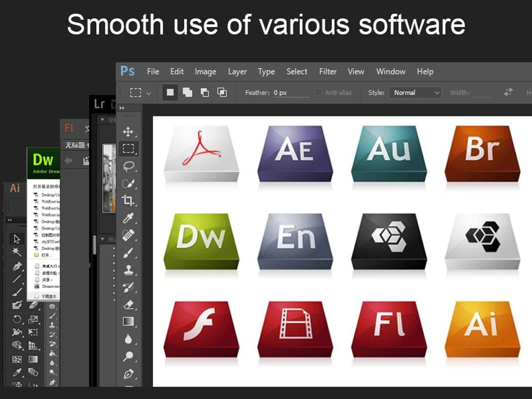The width and height of the screenshot is (532, 399).
Task: Select the Move tool in Photoshop toolbar
Action: click(128, 132)
